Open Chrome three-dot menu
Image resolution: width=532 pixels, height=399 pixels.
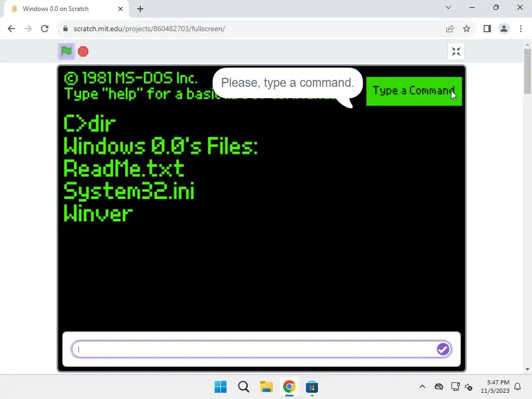521,29
